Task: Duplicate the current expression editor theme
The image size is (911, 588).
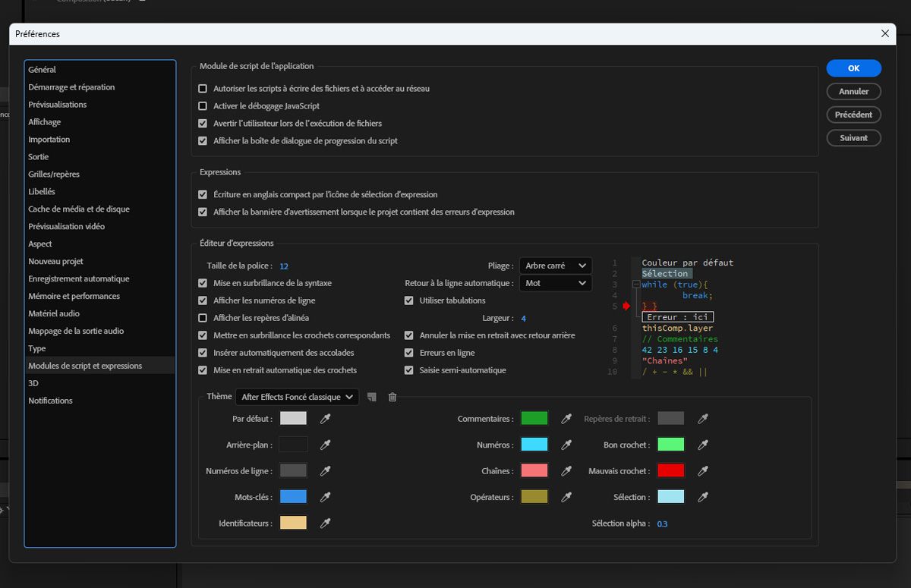Action: (371, 397)
